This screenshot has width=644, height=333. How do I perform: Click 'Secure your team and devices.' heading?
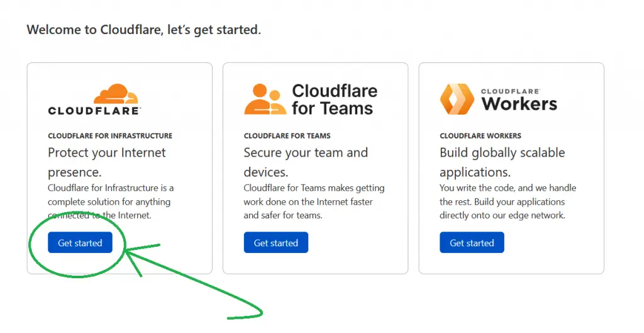coord(306,162)
